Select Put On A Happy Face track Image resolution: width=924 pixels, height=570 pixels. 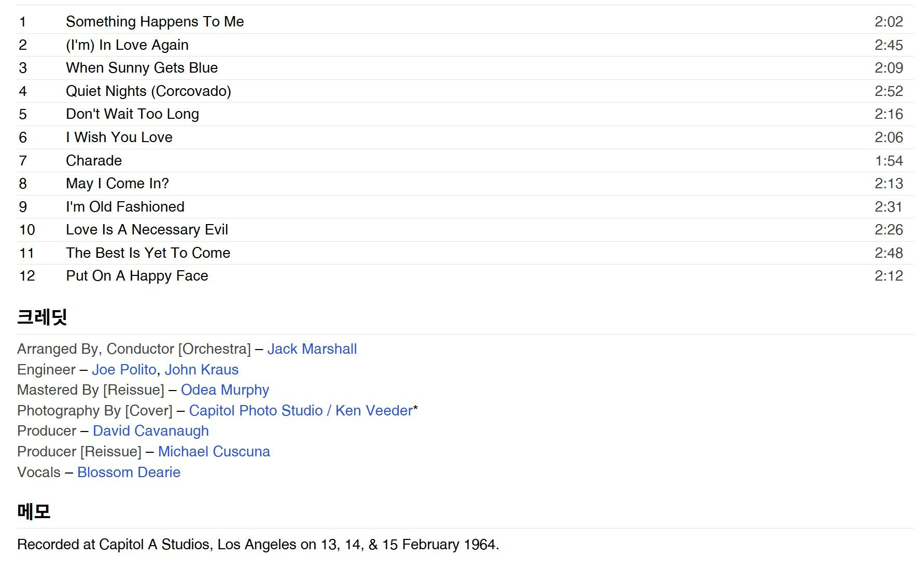point(137,276)
